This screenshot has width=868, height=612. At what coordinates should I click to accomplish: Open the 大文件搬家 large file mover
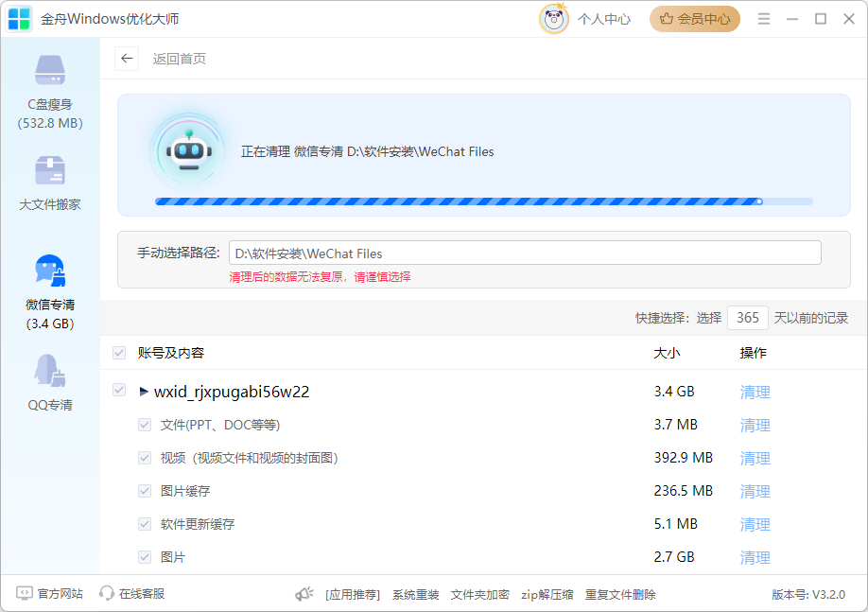[x=50, y=170]
